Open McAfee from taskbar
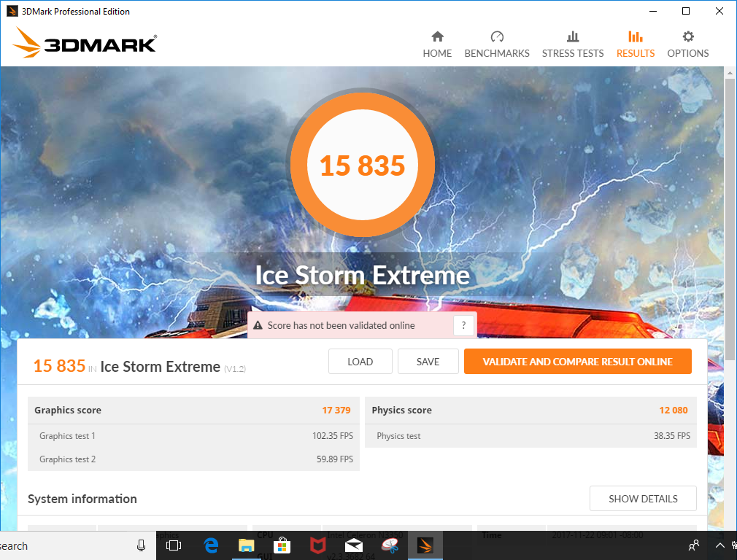This screenshot has height=560, width=737. (x=317, y=545)
